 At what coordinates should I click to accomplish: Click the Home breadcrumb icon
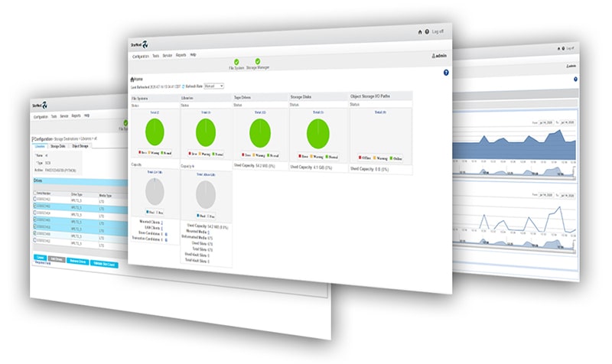click(x=133, y=79)
